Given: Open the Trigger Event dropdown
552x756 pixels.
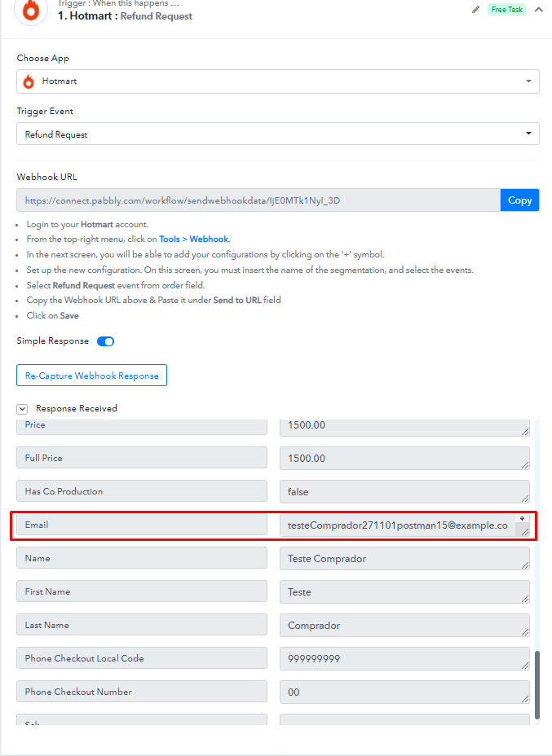Looking at the screenshot, I should 278,134.
